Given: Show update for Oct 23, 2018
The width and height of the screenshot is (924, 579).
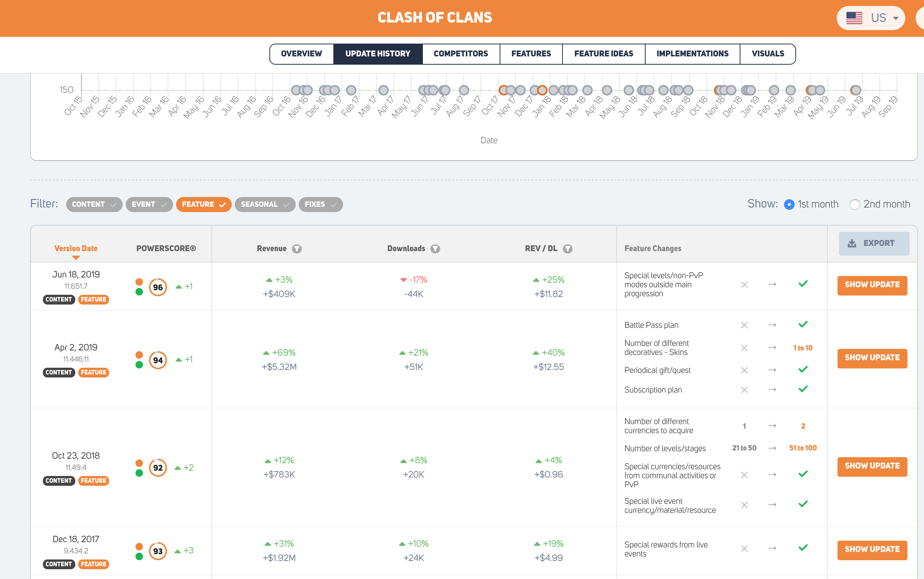Looking at the screenshot, I should click(872, 467).
